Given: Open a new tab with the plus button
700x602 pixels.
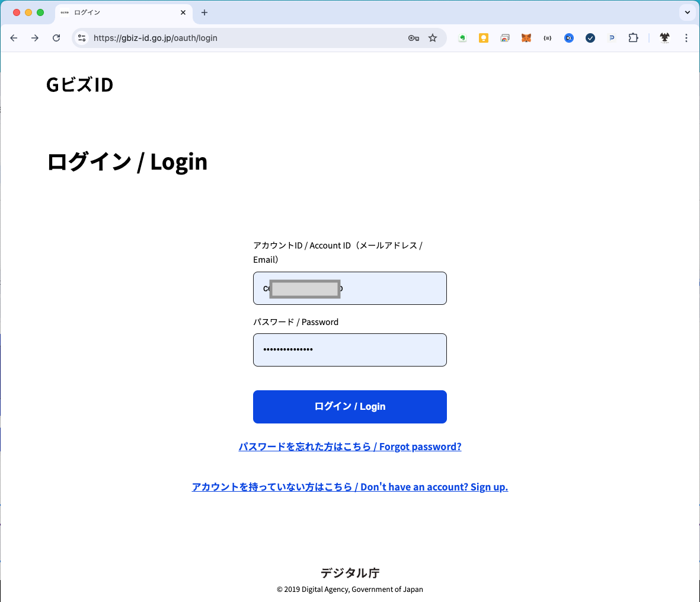Looking at the screenshot, I should [x=204, y=12].
